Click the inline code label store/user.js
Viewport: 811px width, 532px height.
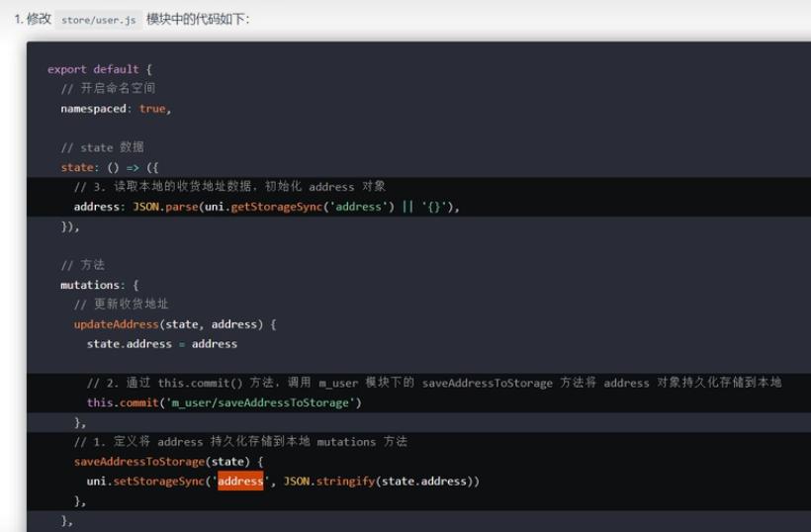[98, 20]
